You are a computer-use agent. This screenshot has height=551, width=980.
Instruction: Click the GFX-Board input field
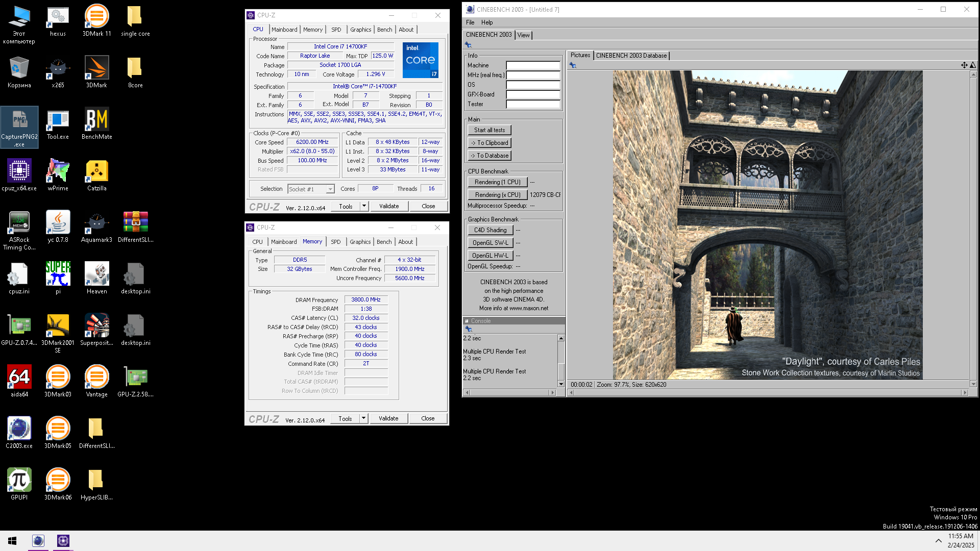tap(533, 94)
